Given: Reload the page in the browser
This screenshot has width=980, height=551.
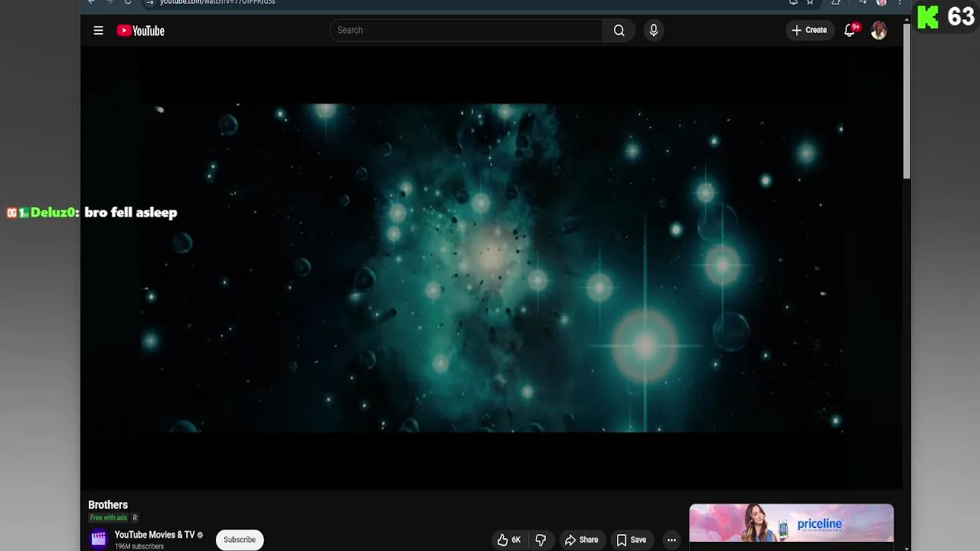Looking at the screenshot, I should (128, 2).
